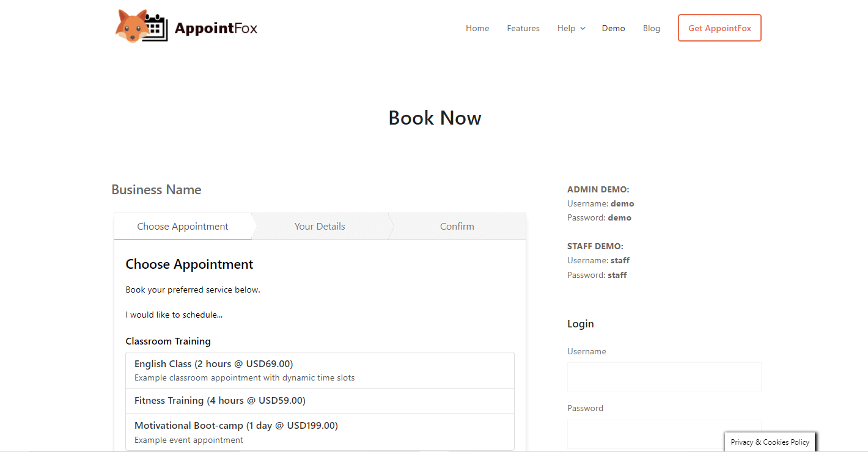868x452 pixels.
Task: Open the Home page link
Action: [x=477, y=28]
